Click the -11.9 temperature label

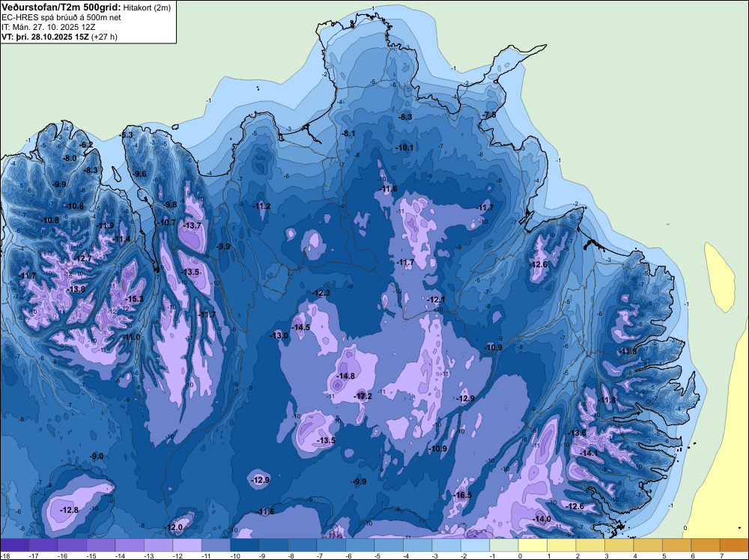click(105, 225)
